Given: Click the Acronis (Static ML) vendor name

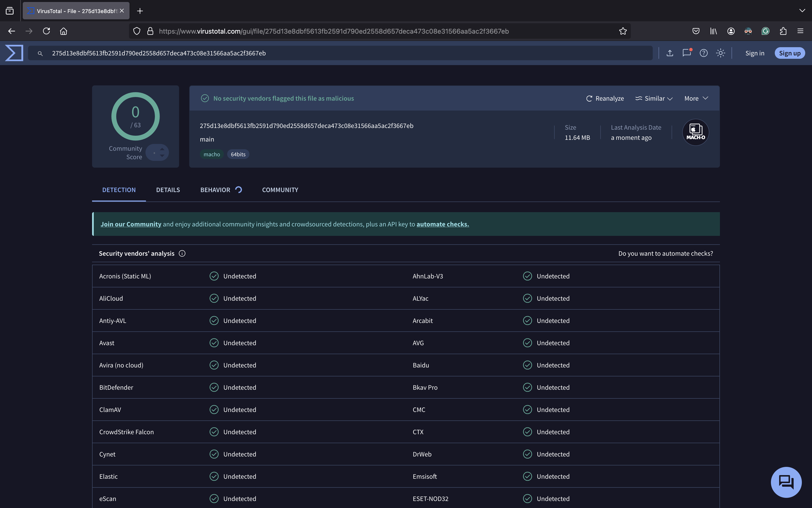Looking at the screenshot, I should pyautogui.click(x=125, y=276).
